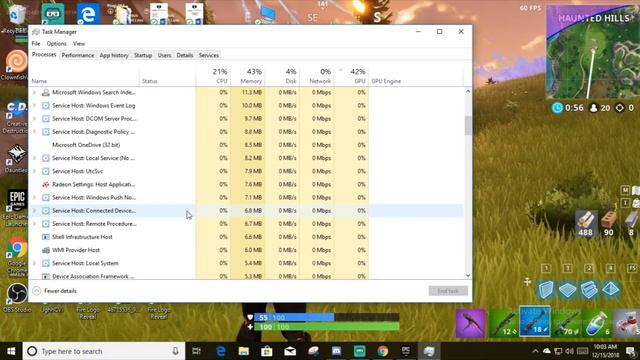Image resolution: width=640 pixels, height=360 pixels.
Task: Switch to the Startup tab
Action: [143, 55]
